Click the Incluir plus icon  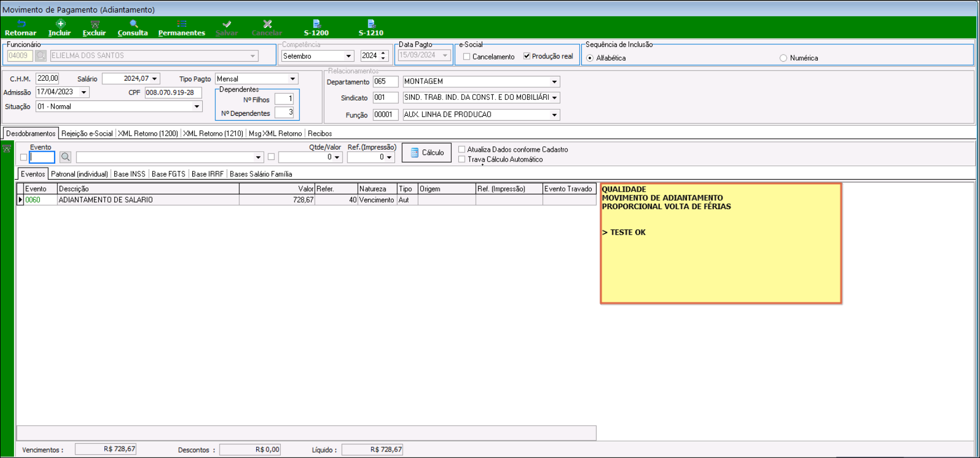(x=60, y=24)
